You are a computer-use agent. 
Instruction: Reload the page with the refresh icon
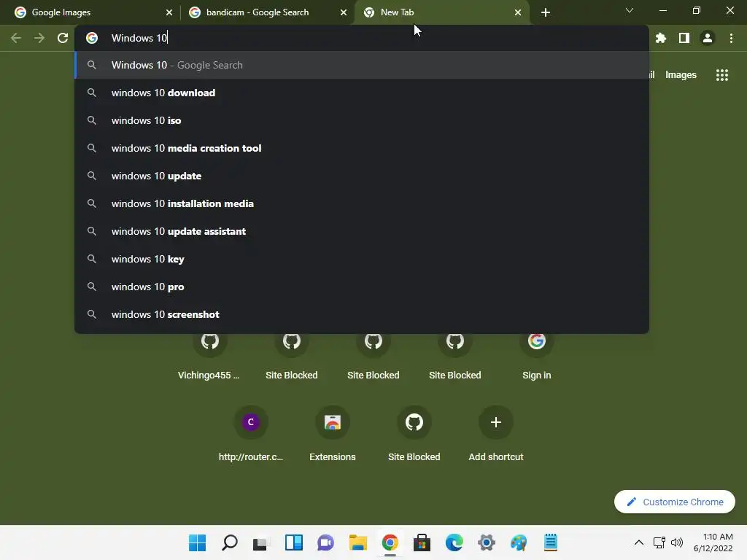pos(63,38)
